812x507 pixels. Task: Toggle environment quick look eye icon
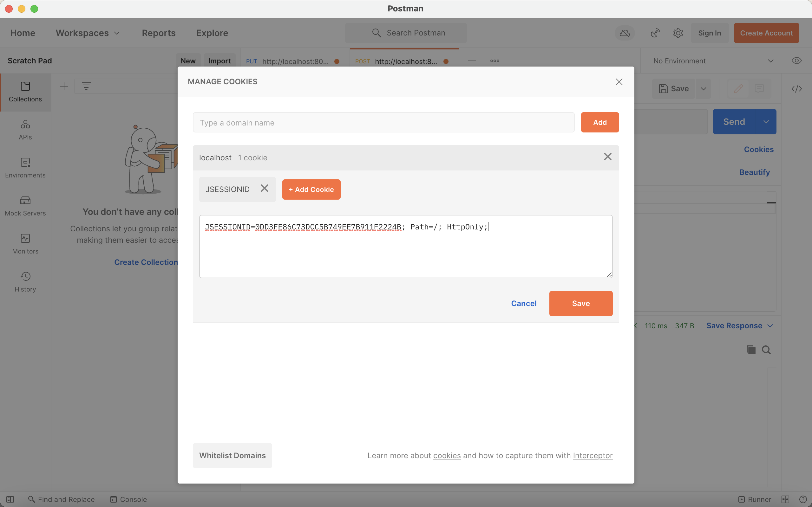coord(796,61)
